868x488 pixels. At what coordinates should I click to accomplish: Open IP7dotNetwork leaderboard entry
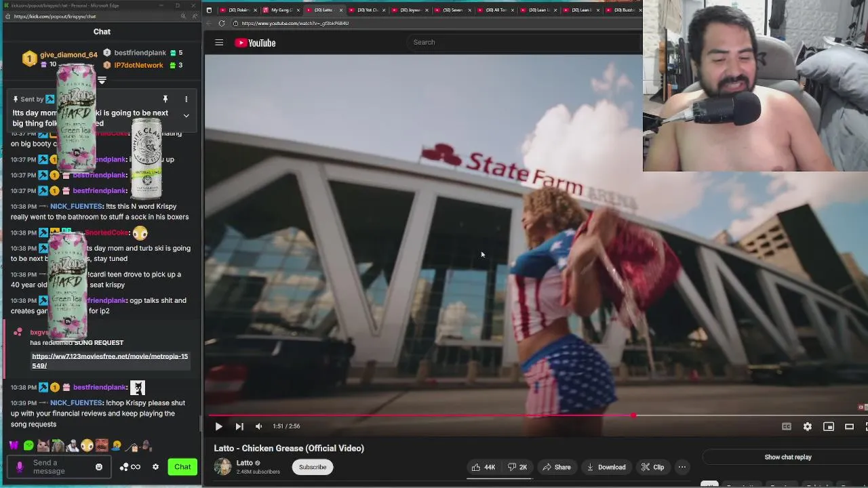point(142,65)
